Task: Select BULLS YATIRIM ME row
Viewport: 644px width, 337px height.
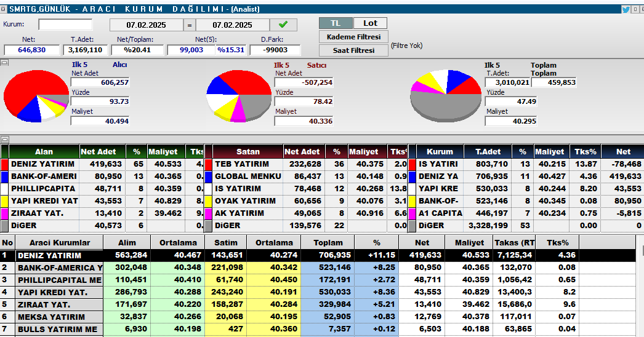Action: click(x=318, y=329)
